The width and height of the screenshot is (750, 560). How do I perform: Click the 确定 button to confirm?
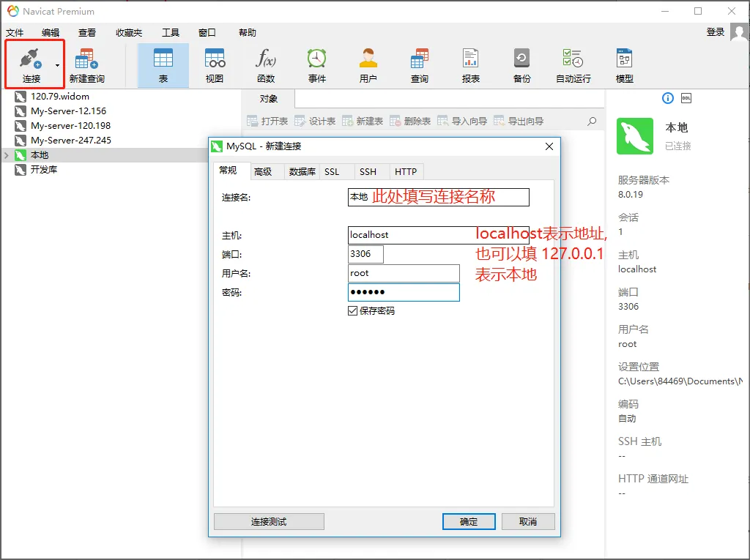click(x=468, y=521)
